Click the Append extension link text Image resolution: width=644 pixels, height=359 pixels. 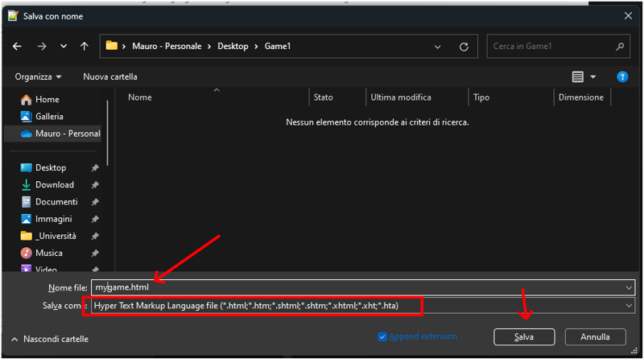[x=423, y=336]
